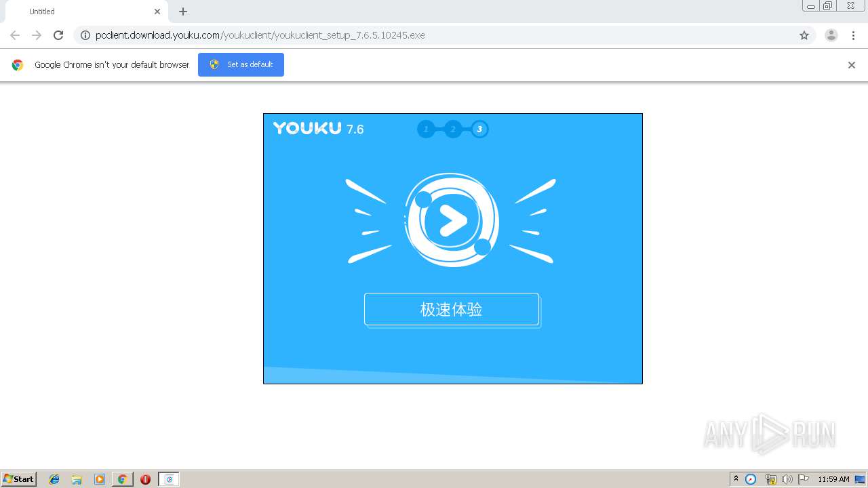Click the taskbar clock 11:59 AM
The height and width of the screenshot is (488, 868).
pos(833,479)
